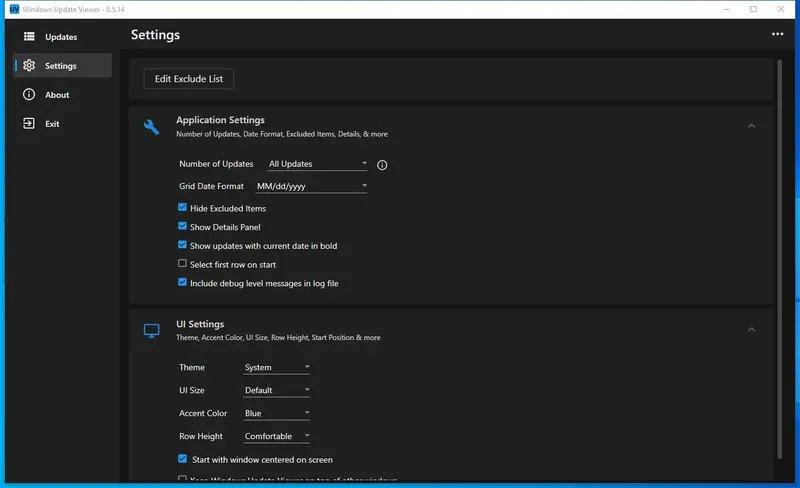Open the three-dot more options menu

coord(778,35)
